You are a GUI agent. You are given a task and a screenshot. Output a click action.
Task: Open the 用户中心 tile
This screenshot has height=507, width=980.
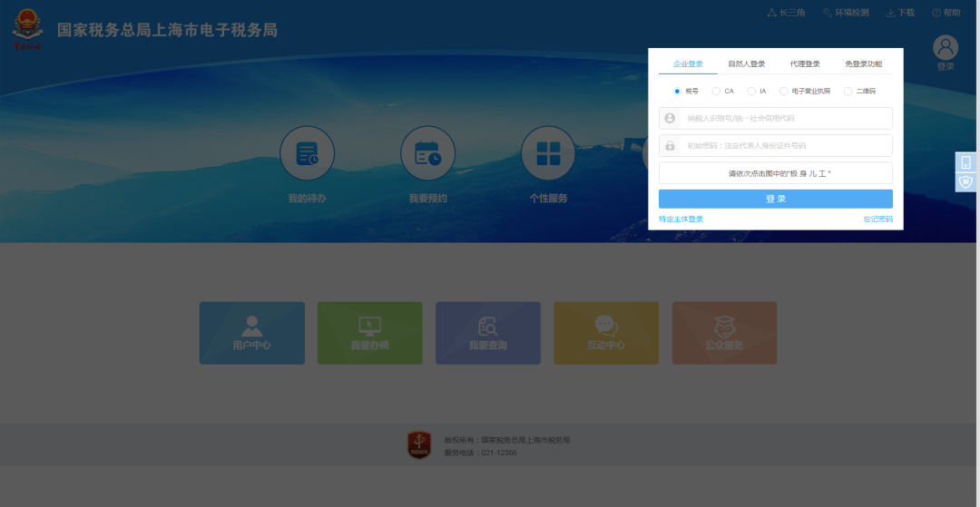point(252,333)
